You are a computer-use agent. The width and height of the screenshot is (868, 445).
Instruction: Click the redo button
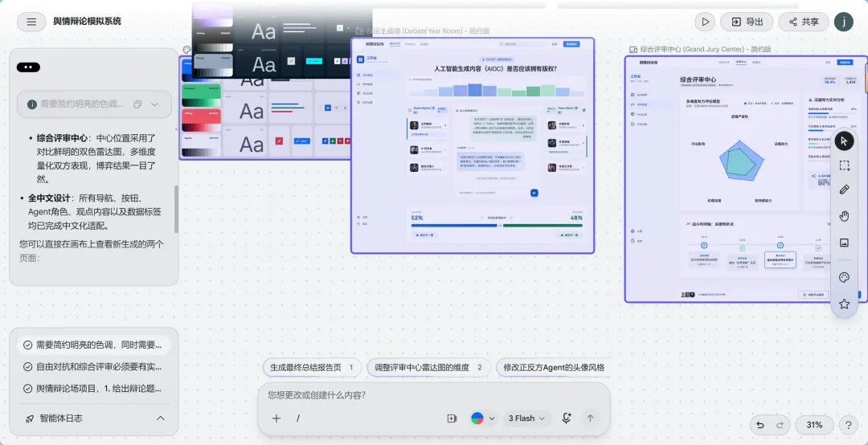[x=780, y=425]
